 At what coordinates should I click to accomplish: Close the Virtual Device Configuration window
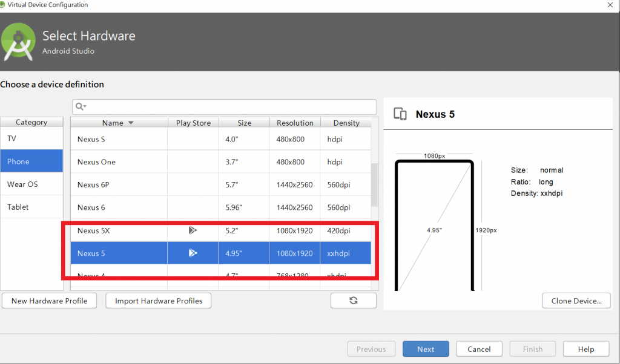tap(610, 5)
